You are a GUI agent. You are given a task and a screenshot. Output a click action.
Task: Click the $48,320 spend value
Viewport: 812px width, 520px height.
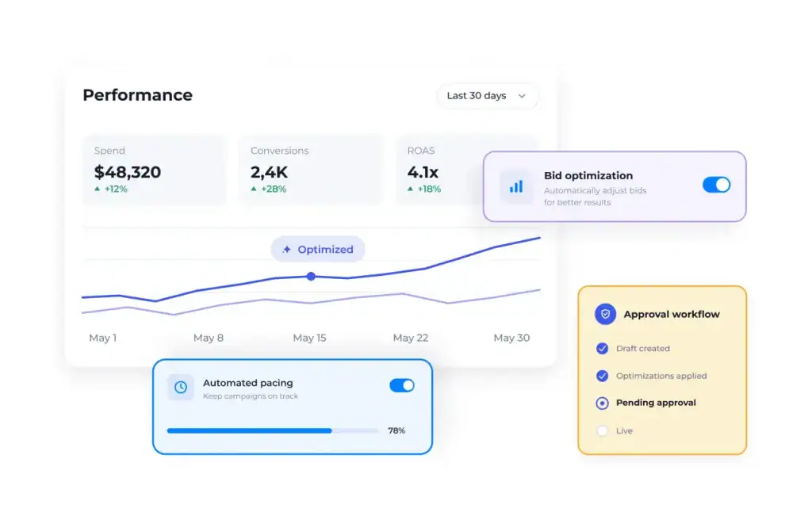(x=128, y=172)
